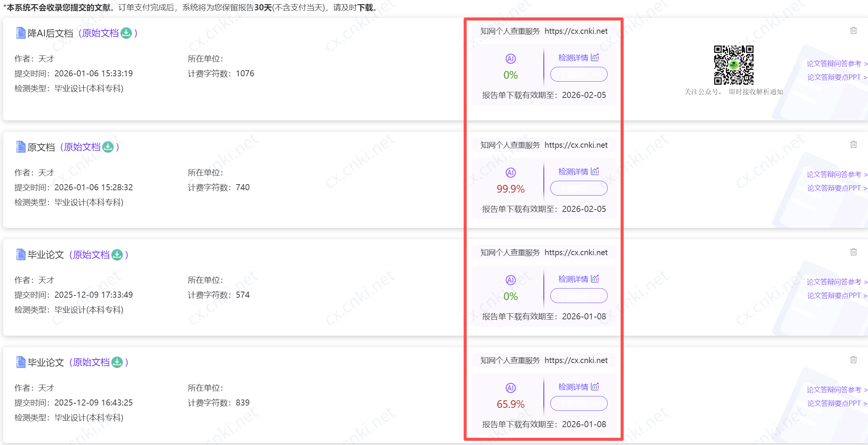Open 论文答辩要点PPT in last 毕业论文 entry
Viewport: 868px width, 445px height.
coord(834,403)
